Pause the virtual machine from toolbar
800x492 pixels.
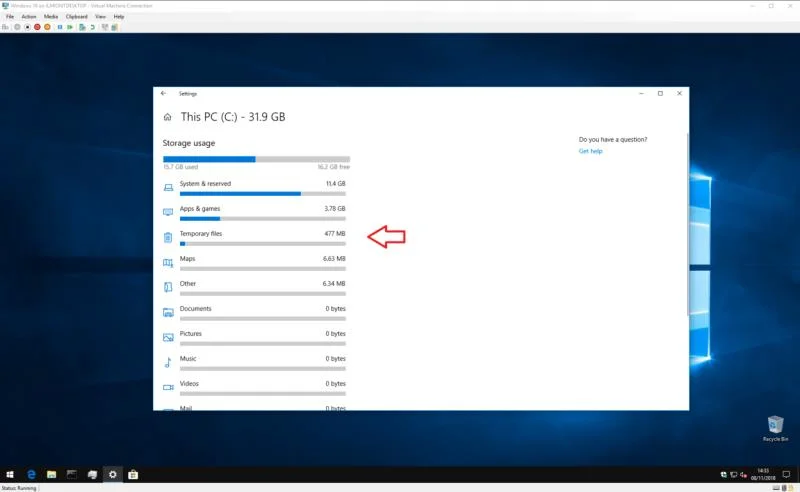[x=60, y=27]
